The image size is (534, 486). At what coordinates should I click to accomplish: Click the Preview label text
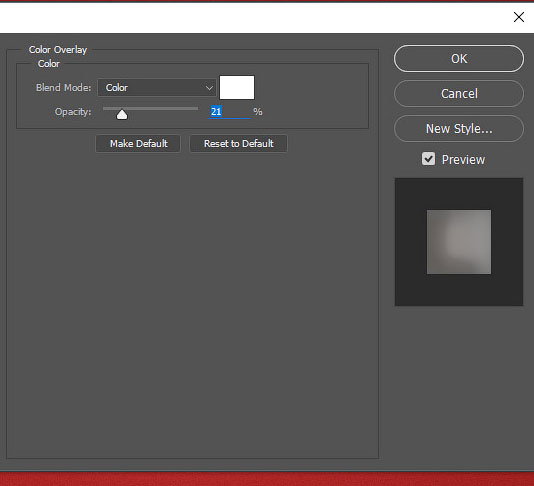pyautogui.click(x=463, y=159)
